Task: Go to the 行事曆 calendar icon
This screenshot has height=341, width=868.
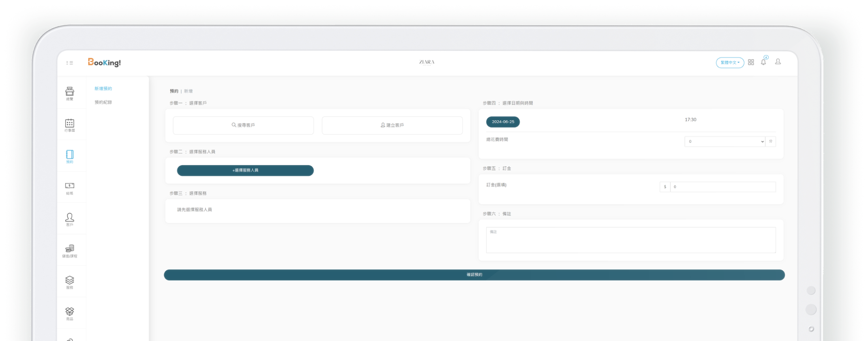Action: 69,124
